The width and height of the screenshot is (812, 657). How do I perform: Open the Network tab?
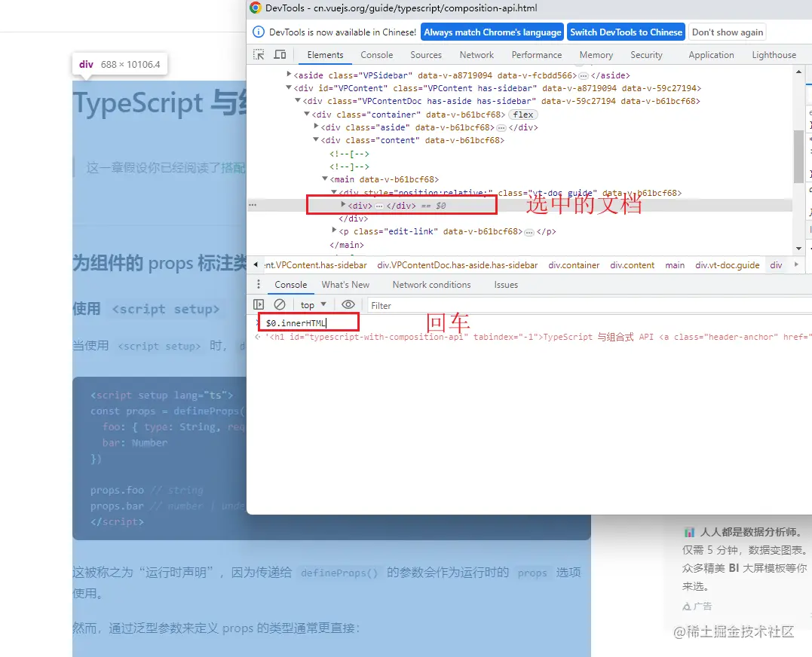click(x=476, y=55)
